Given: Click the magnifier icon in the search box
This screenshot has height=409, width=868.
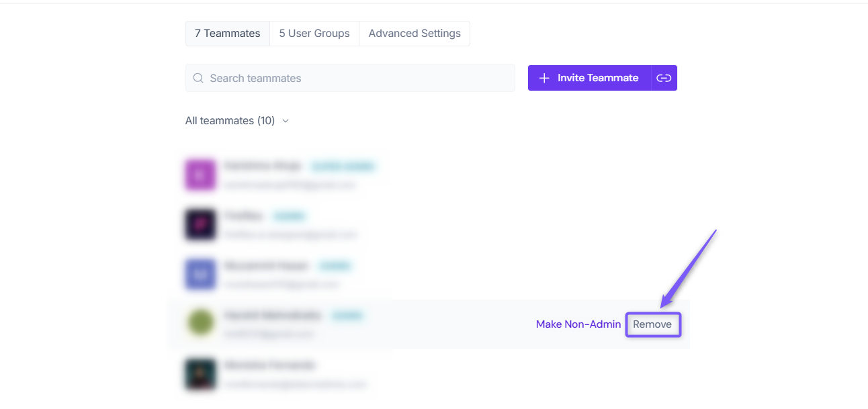Looking at the screenshot, I should [x=198, y=78].
